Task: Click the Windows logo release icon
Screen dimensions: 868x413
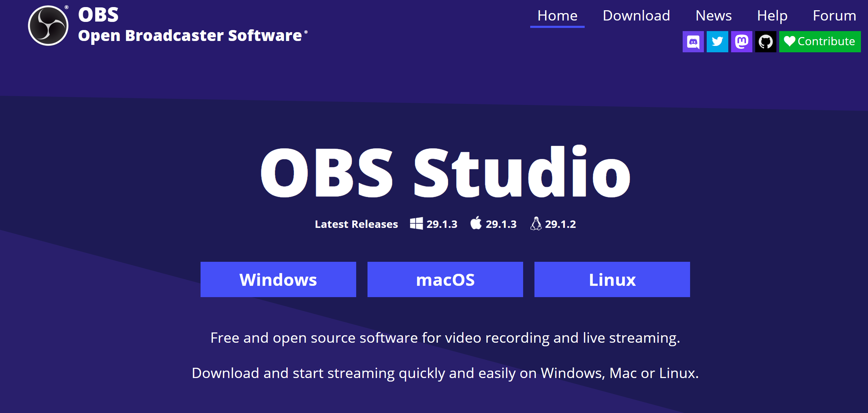Action: pos(416,224)
